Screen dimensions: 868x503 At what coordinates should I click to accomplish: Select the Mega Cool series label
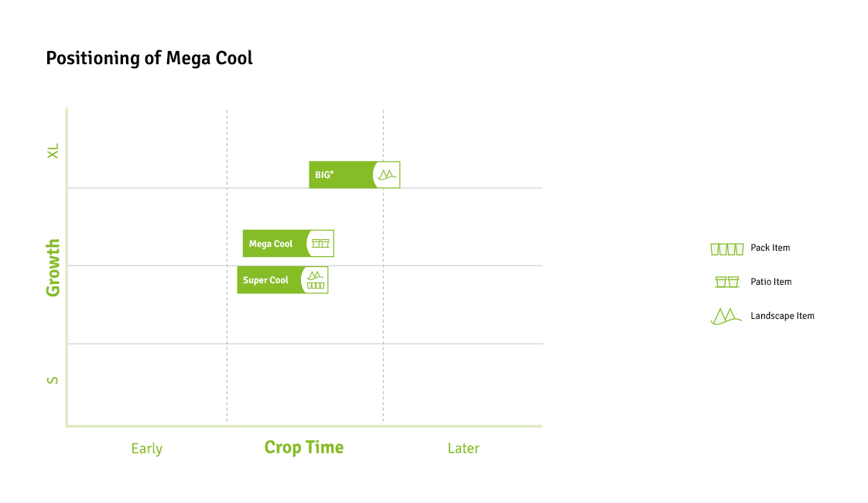pos(271,244)
